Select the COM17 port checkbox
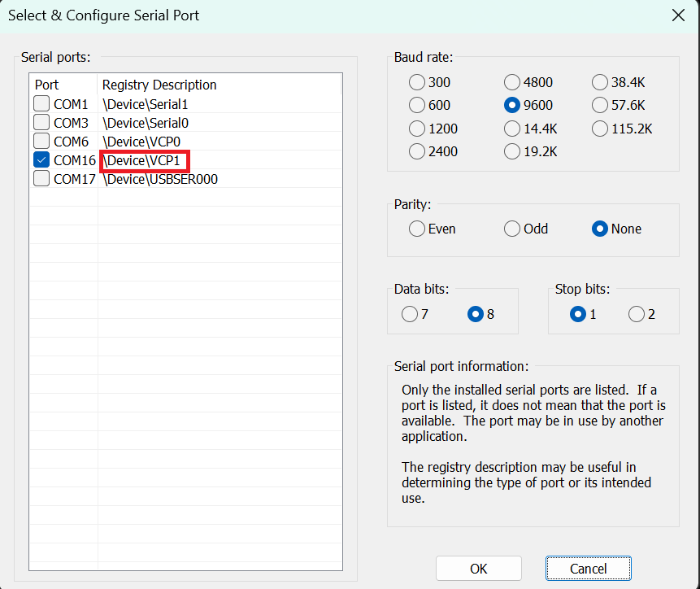Screen dimensions: 700x589 coord(41,179)
